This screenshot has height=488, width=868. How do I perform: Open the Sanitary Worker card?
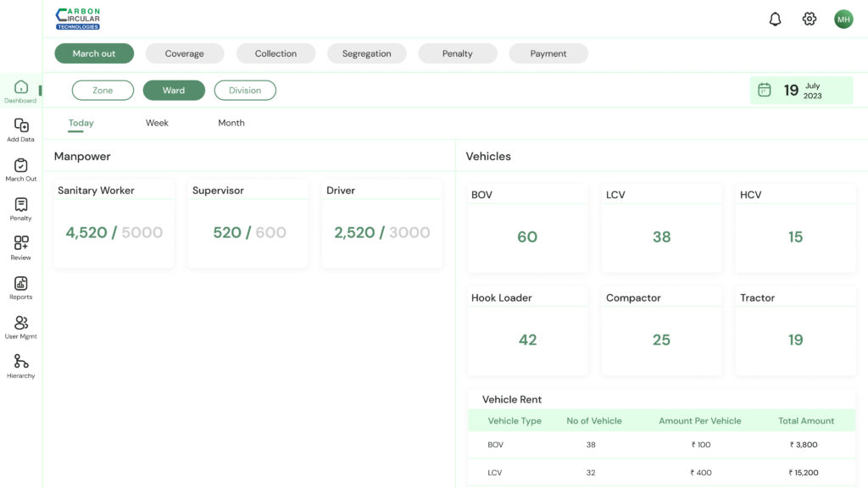click(114, 224)
